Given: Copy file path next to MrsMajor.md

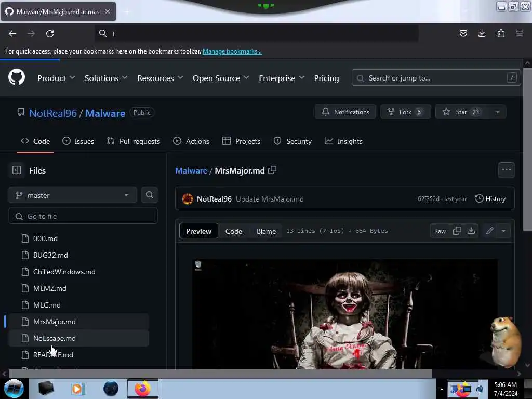Looking at the screenshot, I should (272, 170).
